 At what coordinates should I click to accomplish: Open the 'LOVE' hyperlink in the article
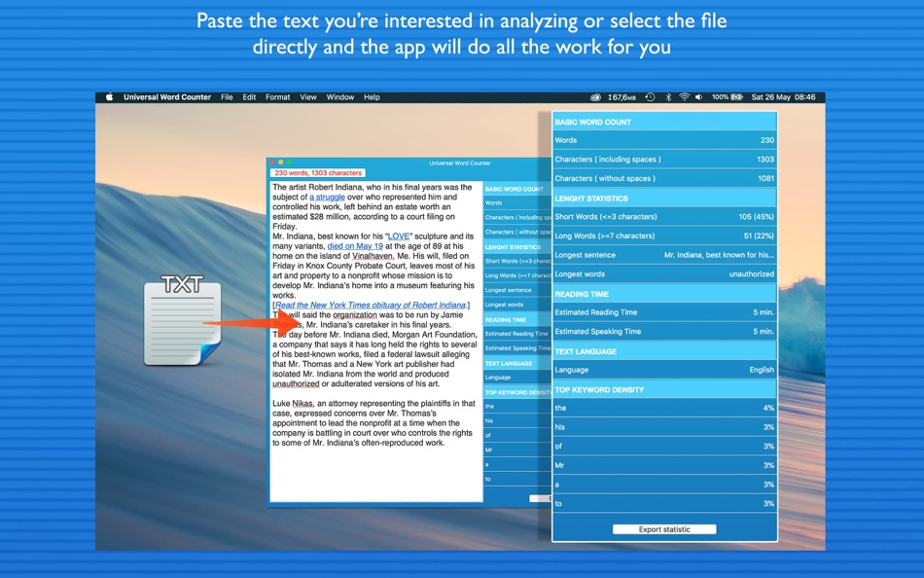click(x=399, y=235)
